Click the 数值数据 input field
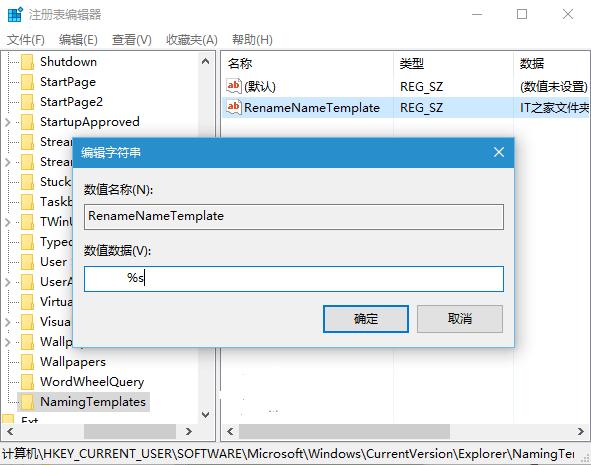The width and height of the screenshot is (591, 465). pos(294,279)
